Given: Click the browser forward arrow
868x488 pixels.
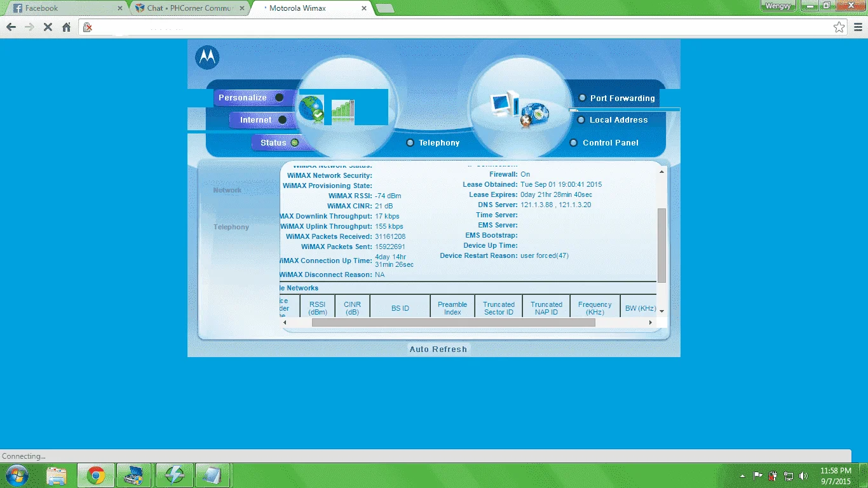Looking at the screenshot, I should 29,27.
